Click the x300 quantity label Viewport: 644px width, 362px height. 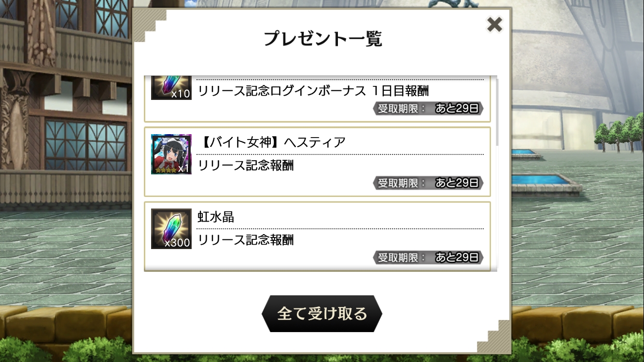[x=177, y=243]
